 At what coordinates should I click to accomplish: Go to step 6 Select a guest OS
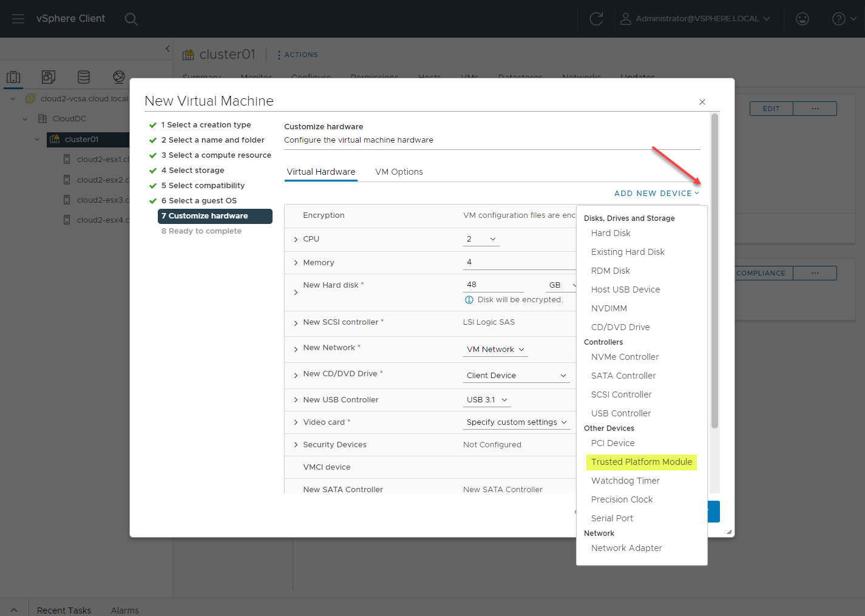pos(198,201)
